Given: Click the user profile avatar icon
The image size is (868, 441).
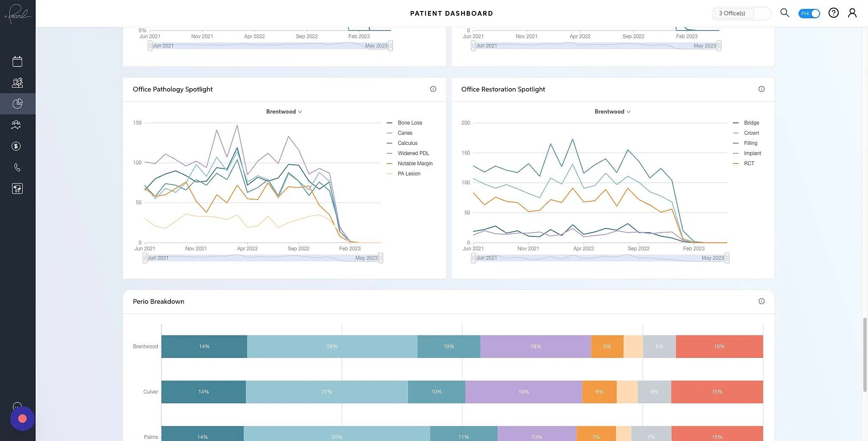Looking at the screenshot, I should point(852,13).
